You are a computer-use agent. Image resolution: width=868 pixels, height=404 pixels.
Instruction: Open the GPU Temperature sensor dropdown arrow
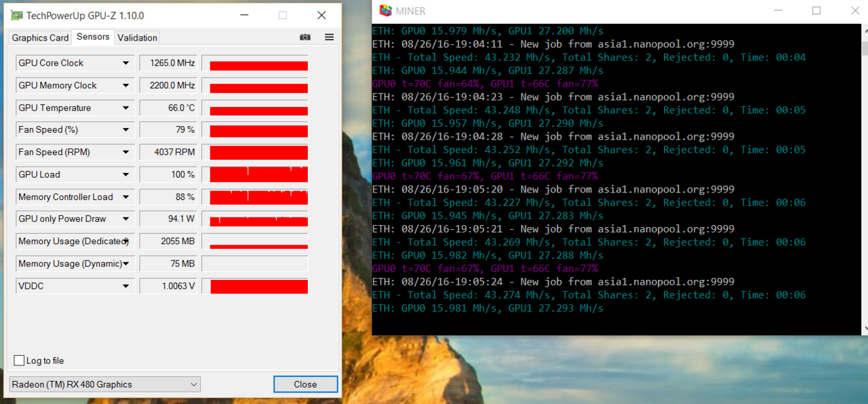pyautogui.click(x=125, y=108)
